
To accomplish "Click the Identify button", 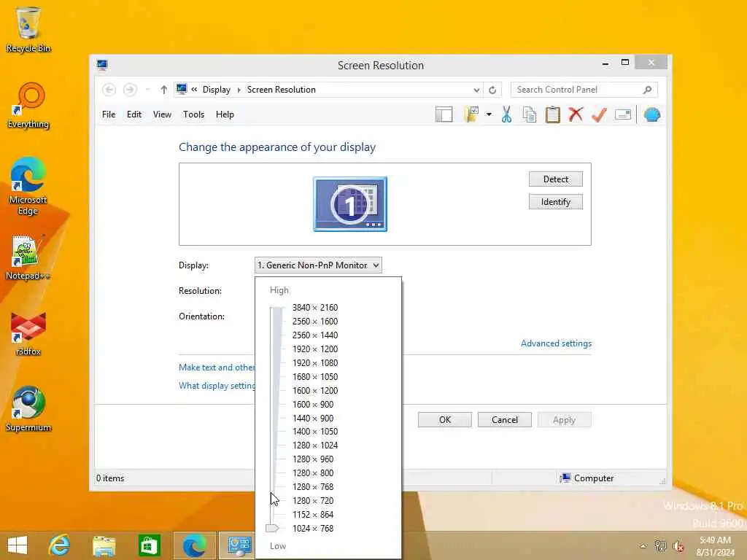I will click(x=555, y=202).
